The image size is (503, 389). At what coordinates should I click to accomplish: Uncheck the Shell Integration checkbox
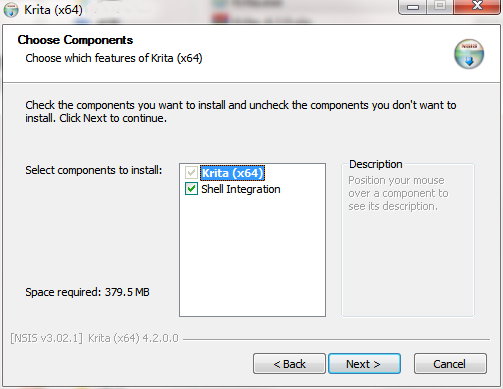point(191,189)
